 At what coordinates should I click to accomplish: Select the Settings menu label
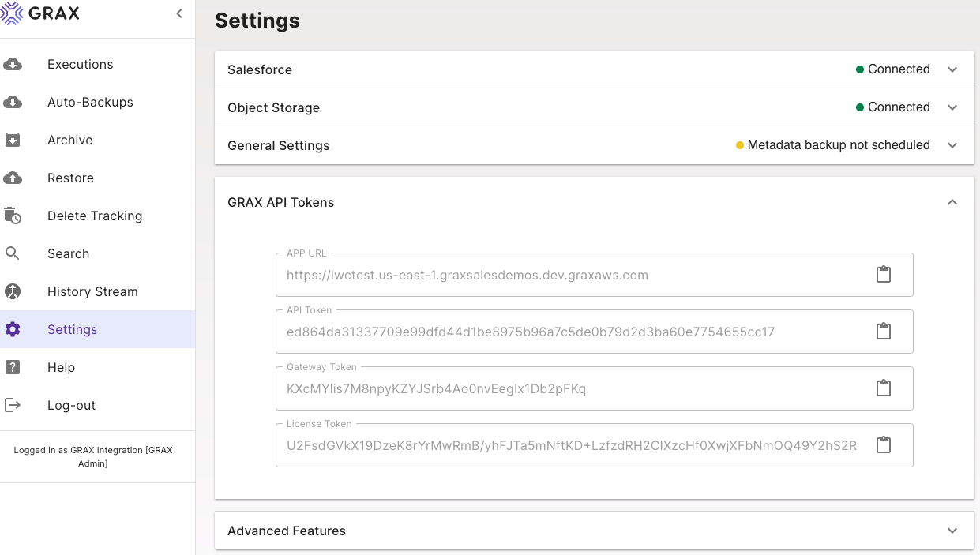point(72,329)
